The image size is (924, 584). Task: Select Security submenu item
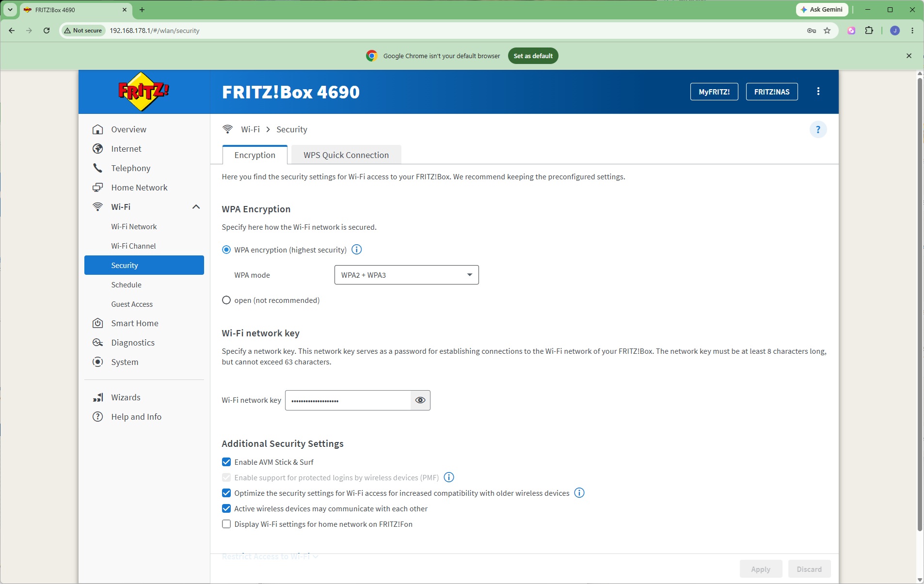(x=144, y=265)
